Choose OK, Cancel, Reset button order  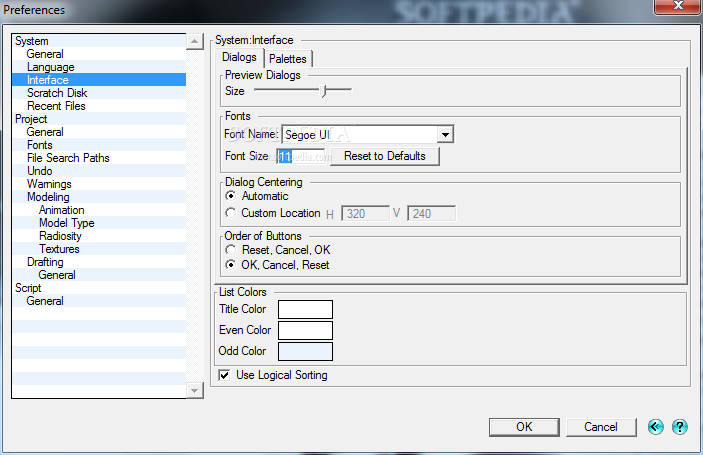(x=230, y=265)
